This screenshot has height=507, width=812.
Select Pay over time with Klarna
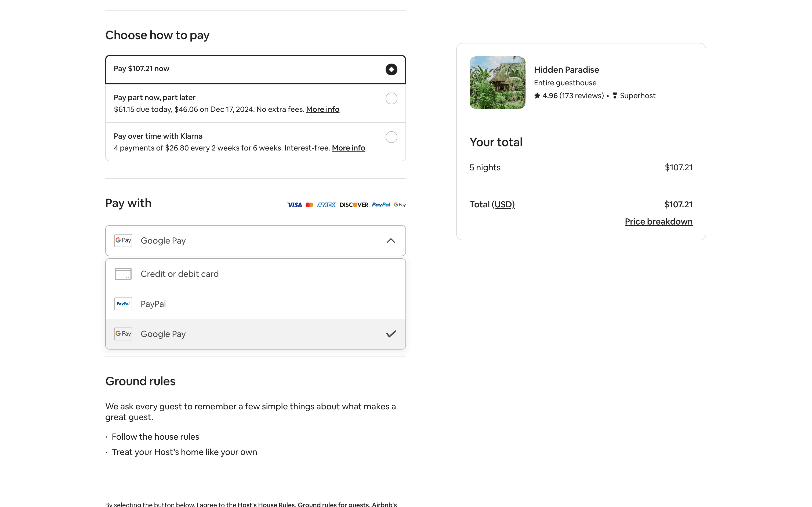pyautogui.click(x=391, y=137)
